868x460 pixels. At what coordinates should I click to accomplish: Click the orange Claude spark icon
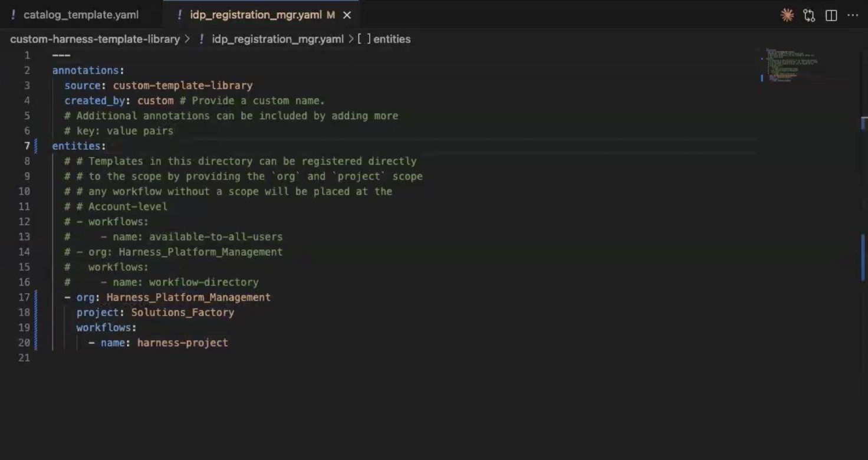tap(787, 15)
